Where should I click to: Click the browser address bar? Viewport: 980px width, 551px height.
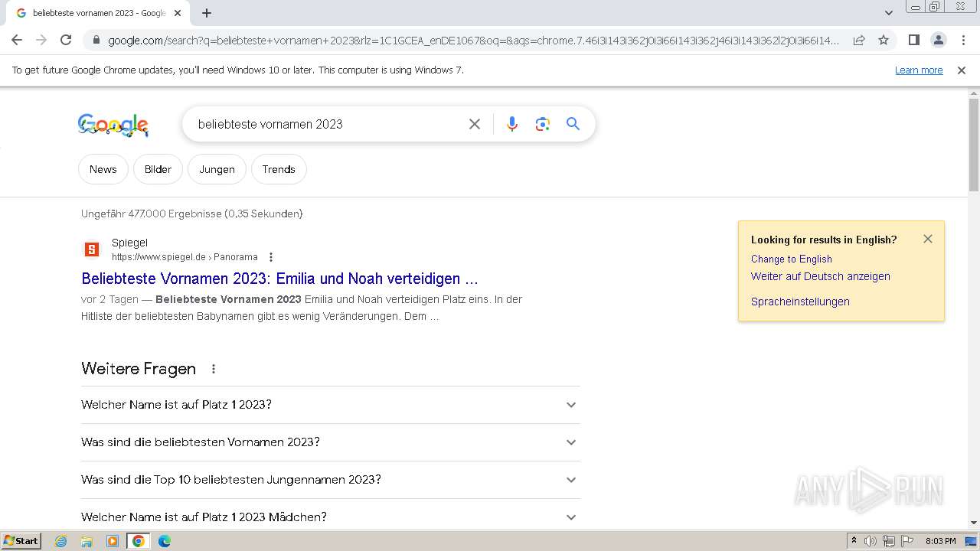(473, 41)
